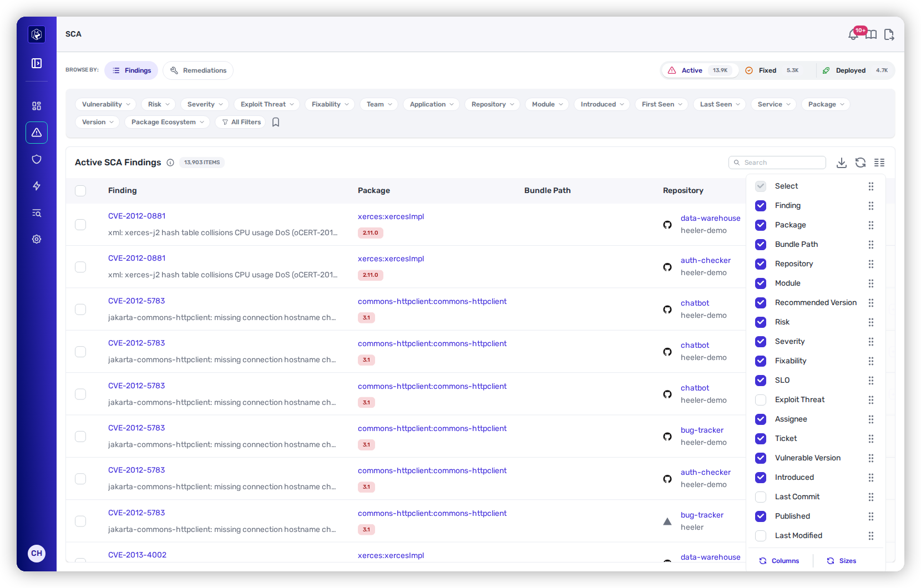Open the Severity filter dropdown

point(205,104)
